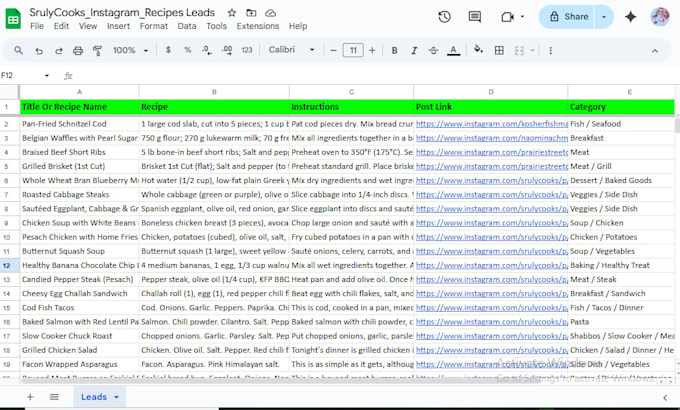Image resolution: width=680 pixels, height=410 pixels.
Task: Open the Google Sheets home icon
Action: click(13, 19)
